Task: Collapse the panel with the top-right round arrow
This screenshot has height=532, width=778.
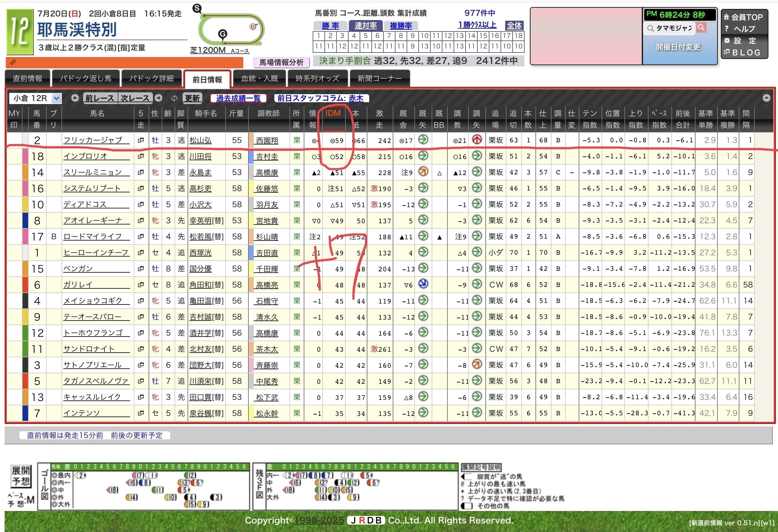Action: click(766, 98)
